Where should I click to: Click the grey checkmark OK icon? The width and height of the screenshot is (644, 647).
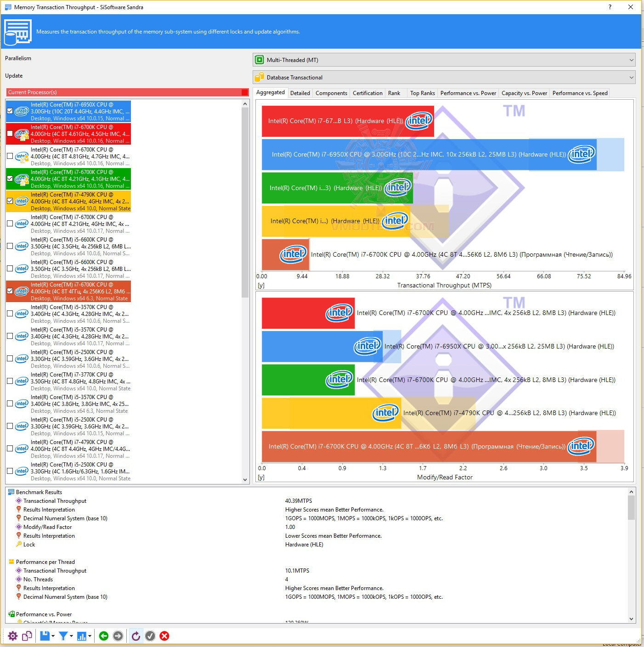click(x=150, y=636)
